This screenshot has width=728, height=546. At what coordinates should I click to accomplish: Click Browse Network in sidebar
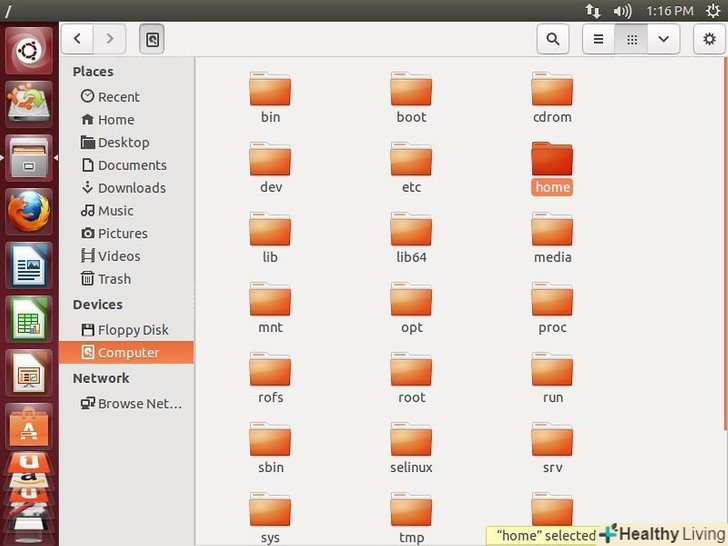139,404
